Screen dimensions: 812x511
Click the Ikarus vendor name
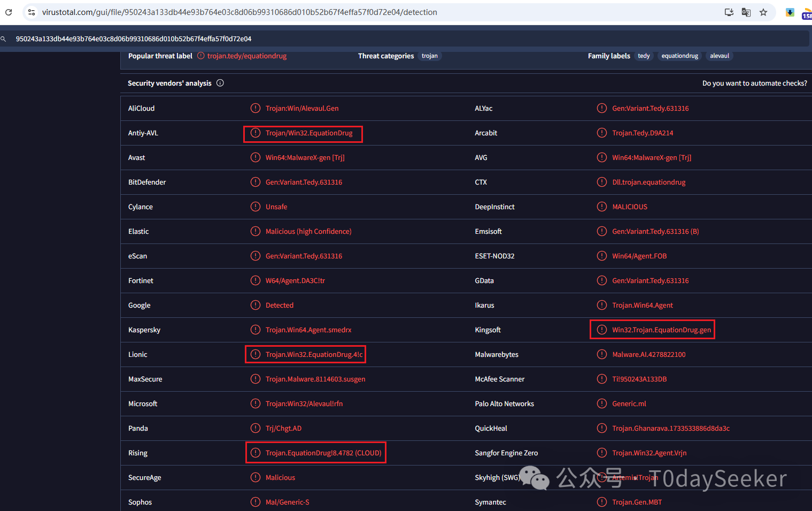coord(484,305)
